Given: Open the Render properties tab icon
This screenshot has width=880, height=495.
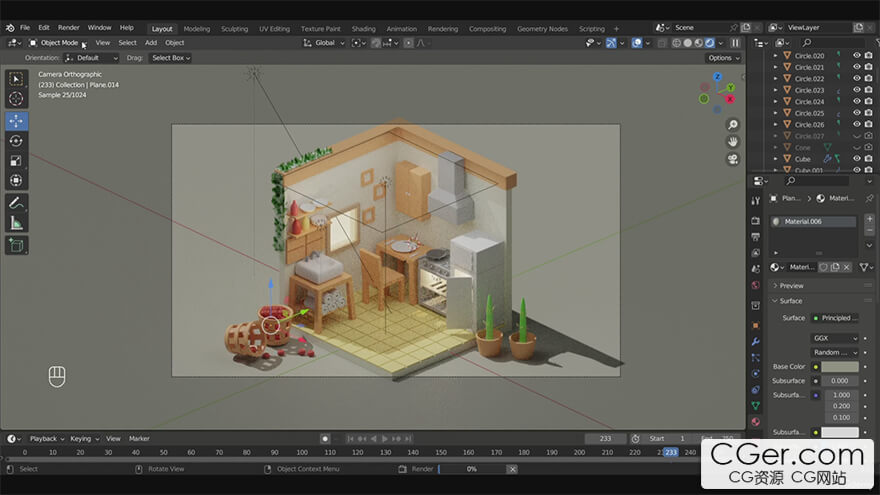Looking at the screenshot, I should pyautogui.click(x=755, y=221).
